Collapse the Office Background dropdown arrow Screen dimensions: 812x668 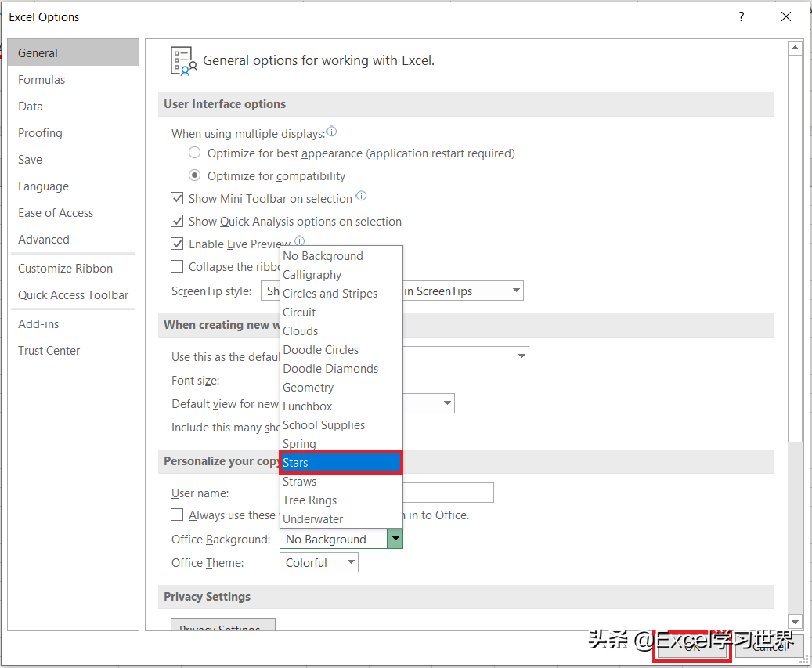[x=395, y=539]
